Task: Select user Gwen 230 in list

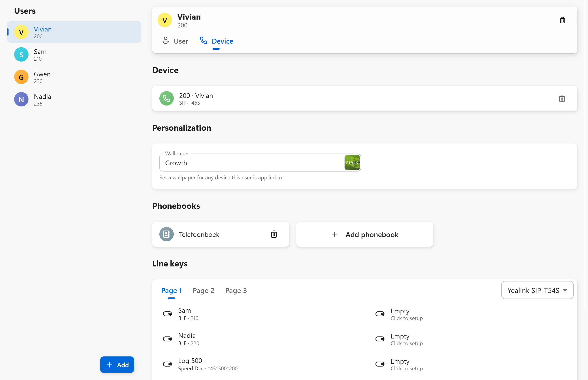Action: click(x=42, y=77)
